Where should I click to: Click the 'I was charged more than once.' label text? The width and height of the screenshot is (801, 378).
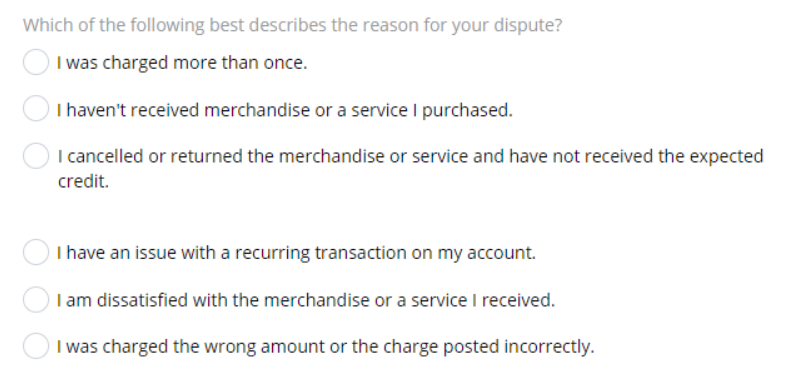tap(182, 63)
